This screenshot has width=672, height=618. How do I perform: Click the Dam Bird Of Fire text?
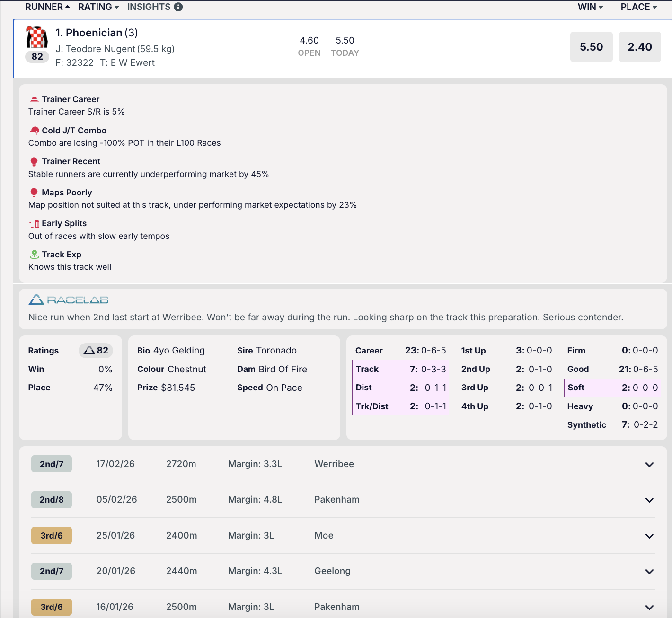[x=272, y=369]
